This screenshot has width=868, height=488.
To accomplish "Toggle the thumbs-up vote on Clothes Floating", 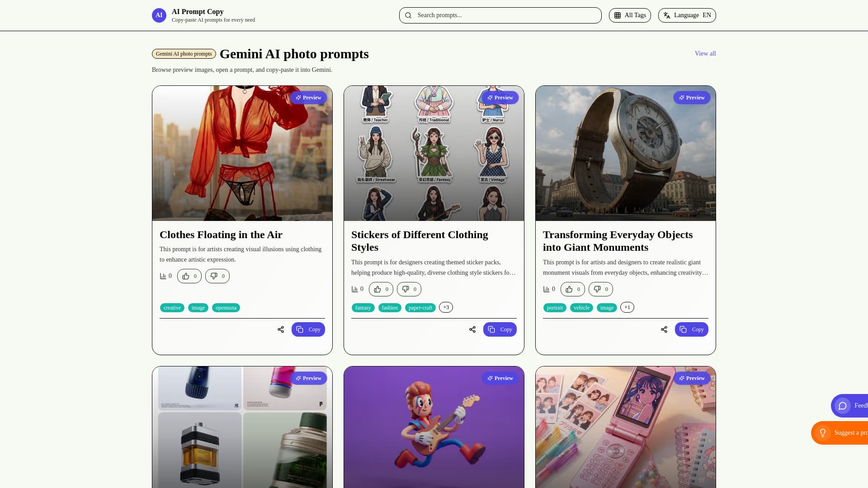I will pos(189,276).
